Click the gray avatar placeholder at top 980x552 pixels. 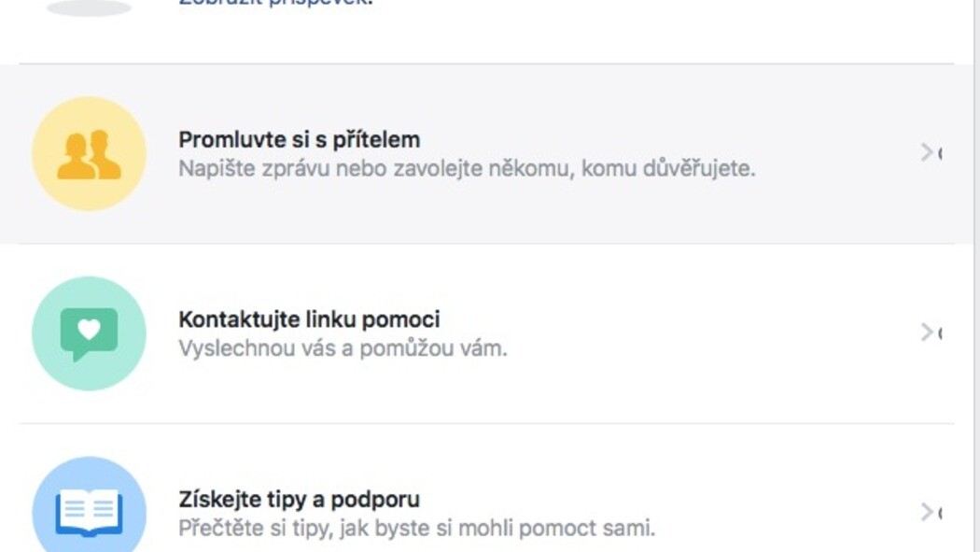point(89,7)
